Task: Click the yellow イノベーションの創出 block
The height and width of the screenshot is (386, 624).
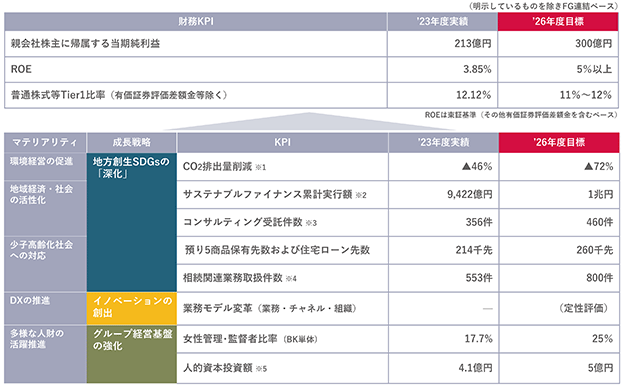Action: 132,308
